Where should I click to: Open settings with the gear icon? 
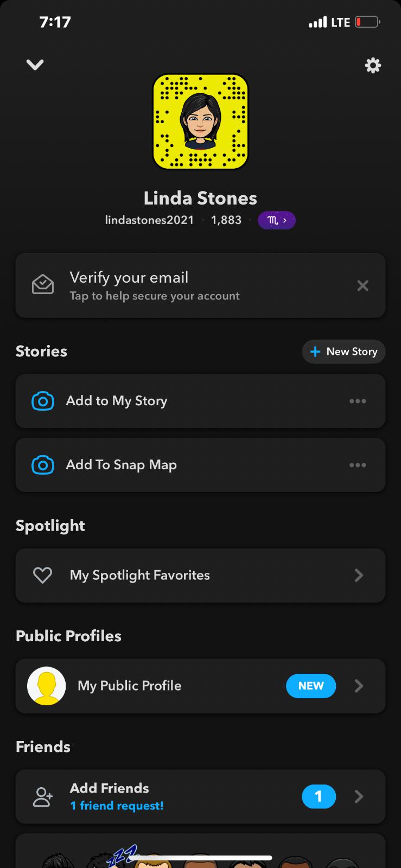373,66
